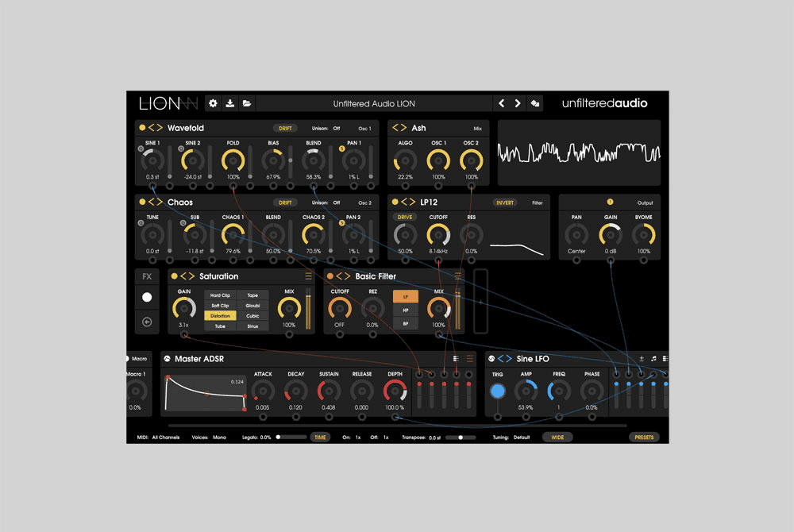Change the Chaos oscillator type with arrows
The height and width of the screenshot is (532, 794).
tap(156, 202)
